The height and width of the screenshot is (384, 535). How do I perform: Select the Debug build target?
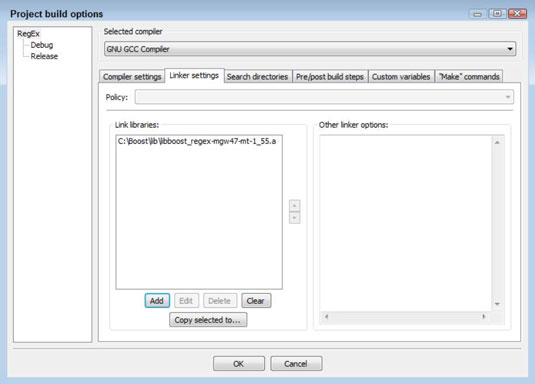tap(42, 45)
